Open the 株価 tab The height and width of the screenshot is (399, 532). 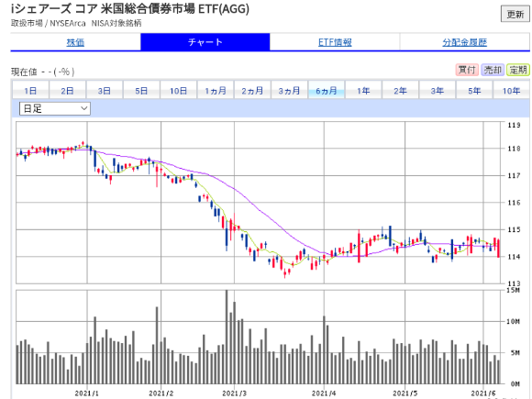tap(75, 42)
